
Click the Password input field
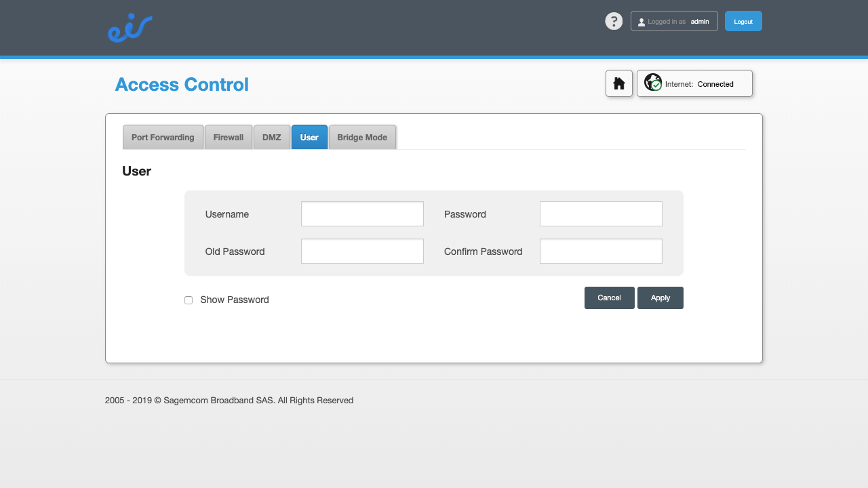(600, 213)
